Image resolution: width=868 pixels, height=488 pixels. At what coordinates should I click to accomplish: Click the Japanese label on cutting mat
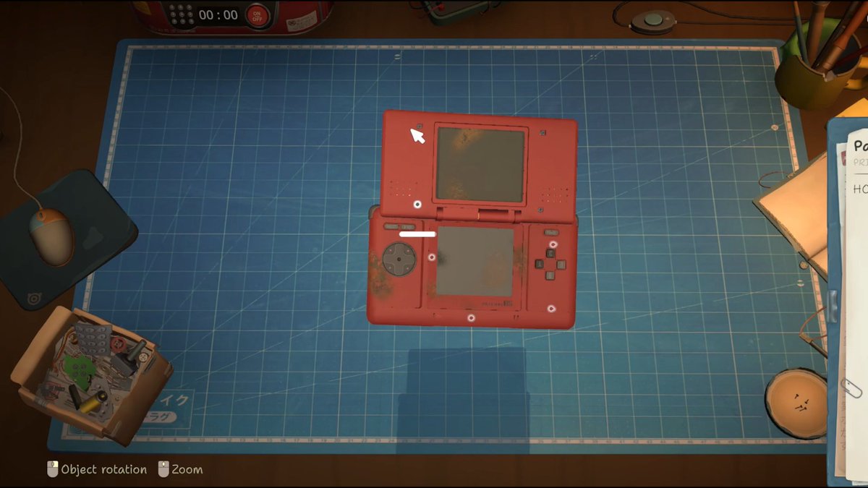[167, 408]
